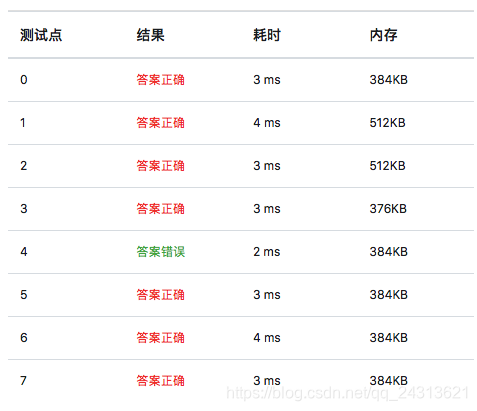The width and height of the screenshot is (477, 411).
Task: Click 512KB memory in row 1
Action: 387,123
